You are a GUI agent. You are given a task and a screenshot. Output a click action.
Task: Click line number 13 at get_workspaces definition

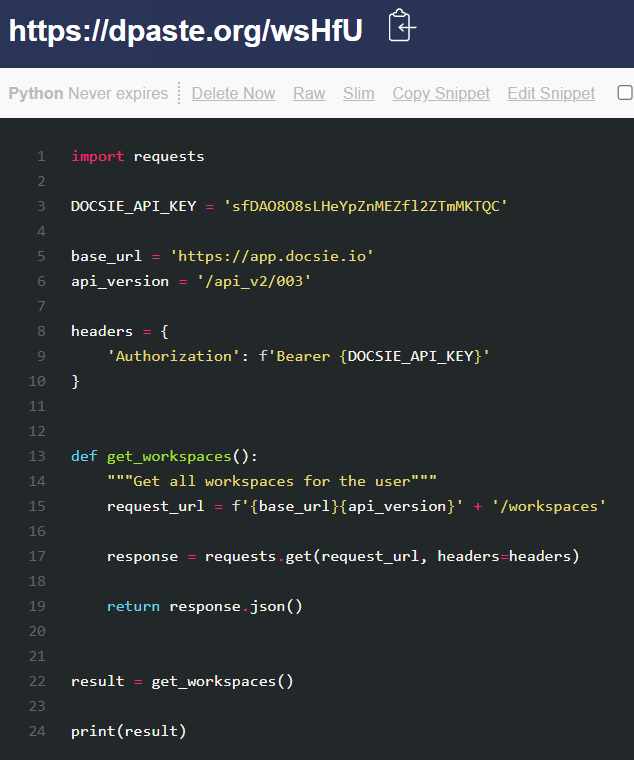point(38,456)
